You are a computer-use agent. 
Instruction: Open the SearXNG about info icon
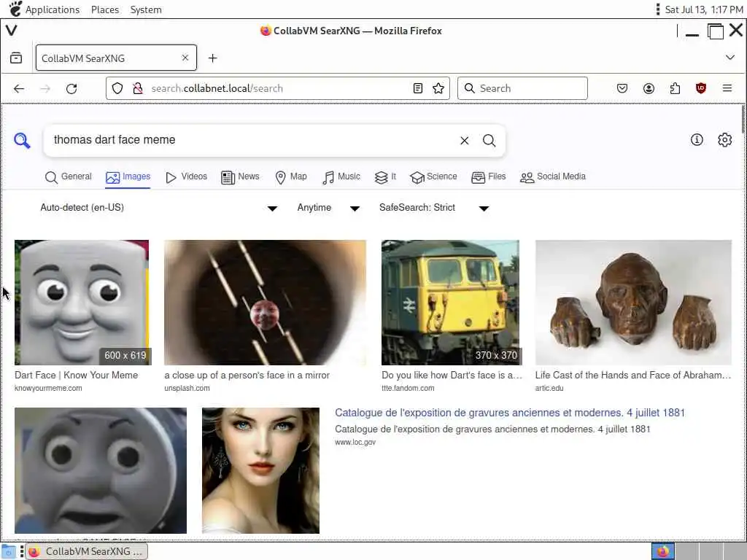point(697,139)
